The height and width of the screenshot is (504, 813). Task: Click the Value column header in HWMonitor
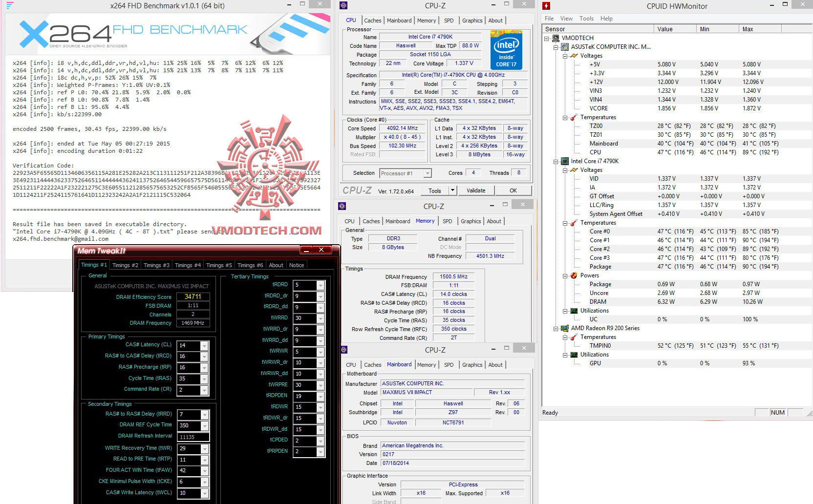[675, 29]
